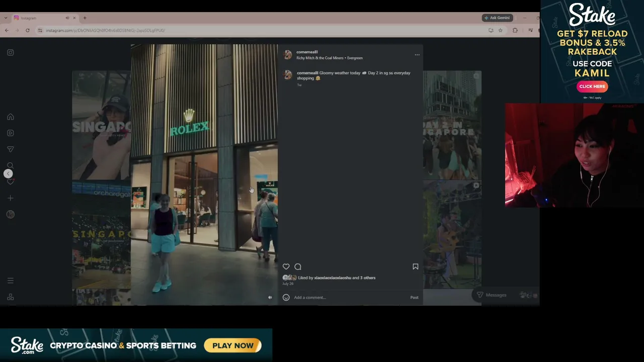This screenshot has width=644, height=362.
Task: Go back using the browser back arrow
Action: (7, 30)
